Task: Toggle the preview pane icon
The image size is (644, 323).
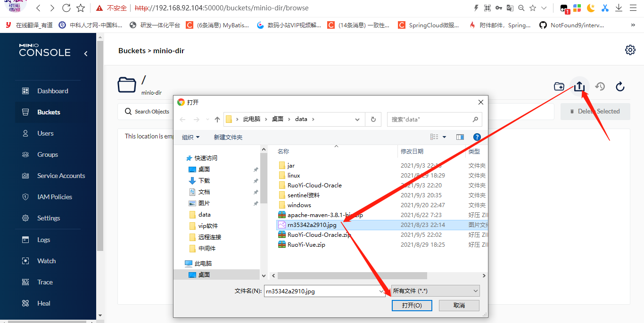Action: (x=460, y=137)
